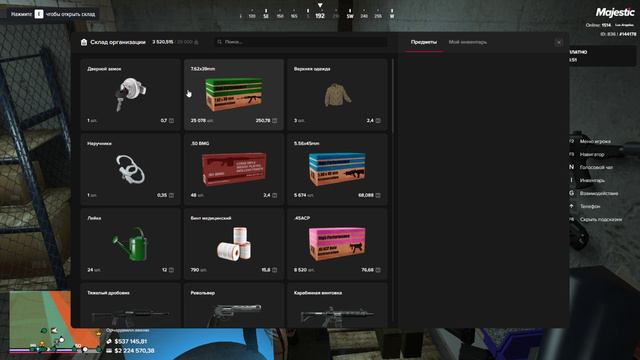Pick the heavy shotgun weapon
The width and height of the screenshot is (640, 360).
tap(130, 306)
